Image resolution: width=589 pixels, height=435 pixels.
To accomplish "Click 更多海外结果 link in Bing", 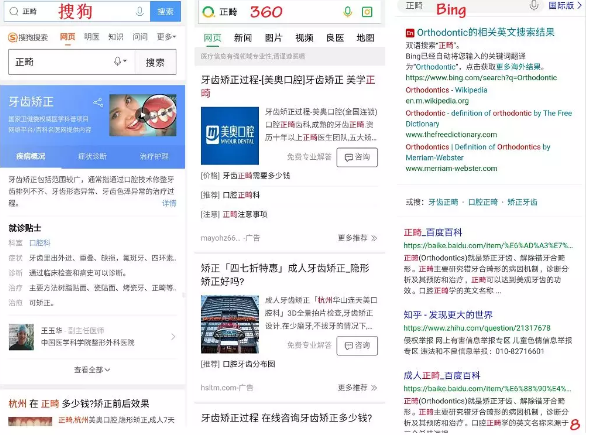I will tap(518, 67).
